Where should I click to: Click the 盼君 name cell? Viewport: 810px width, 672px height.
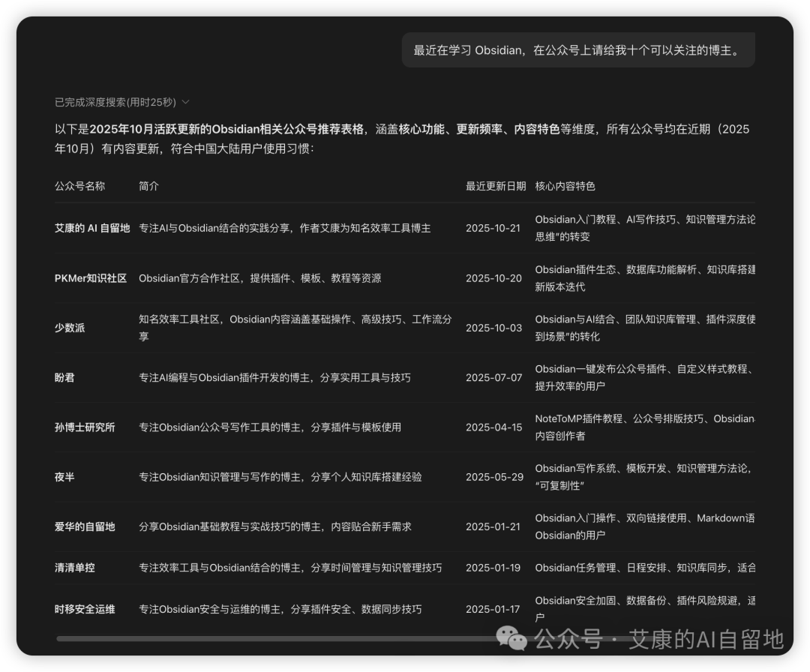pos(64,377)
